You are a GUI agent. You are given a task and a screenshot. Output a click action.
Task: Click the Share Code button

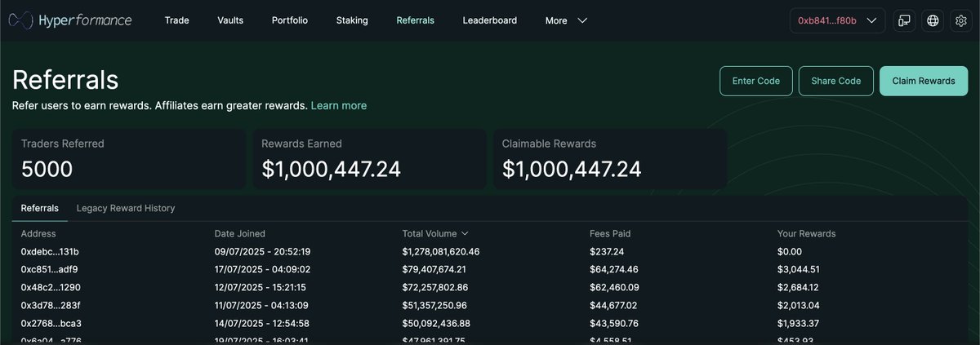tap(835, 81)
